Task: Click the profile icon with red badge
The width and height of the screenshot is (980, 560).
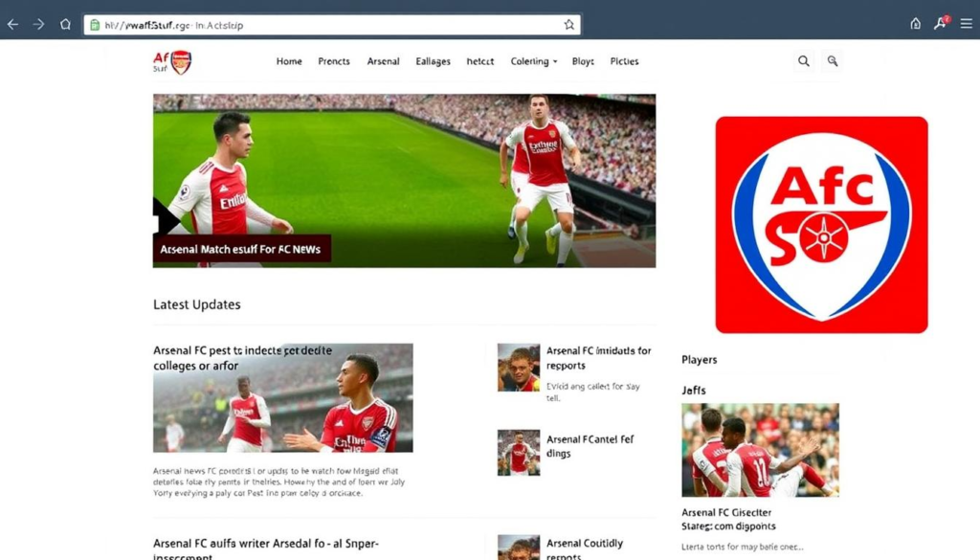Action: (941, 24)
